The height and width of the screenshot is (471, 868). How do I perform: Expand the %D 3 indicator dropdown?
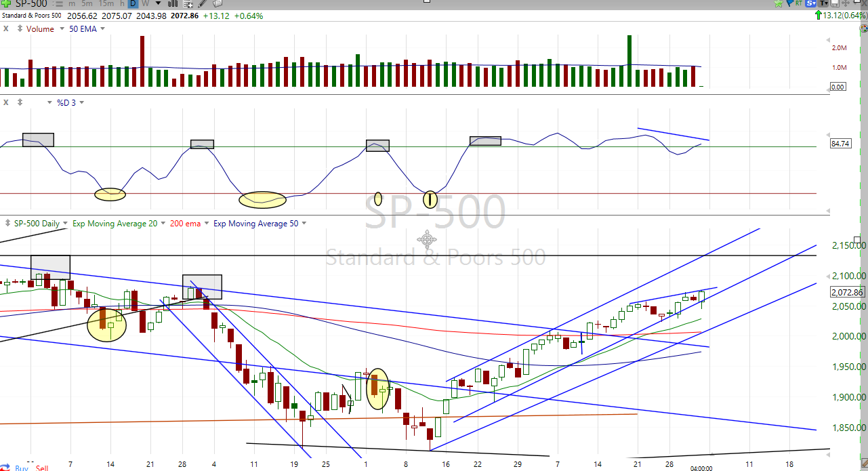coord(82,102)
